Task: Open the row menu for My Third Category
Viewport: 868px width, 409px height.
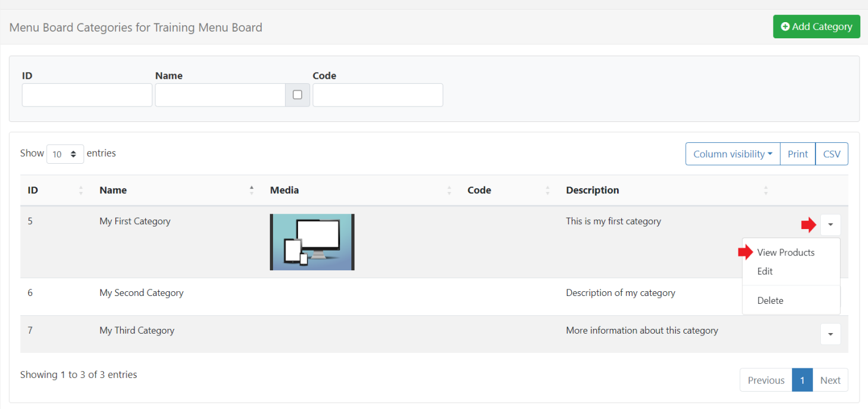Action: (x=830, y=334)
